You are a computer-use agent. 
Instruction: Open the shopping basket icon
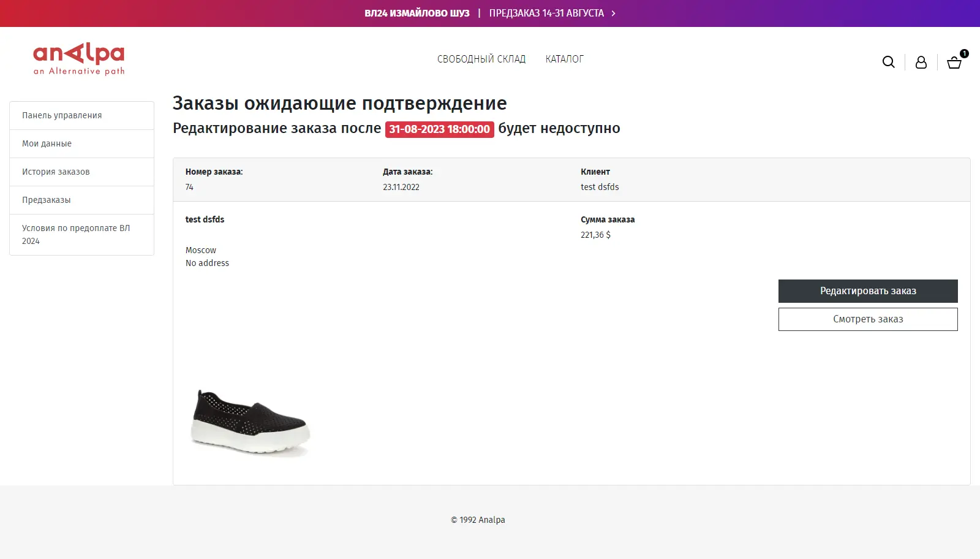(x=954, y=63)
